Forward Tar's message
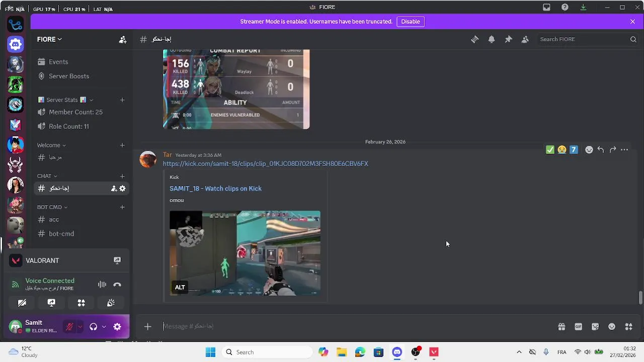 click(x=612, y=150)
